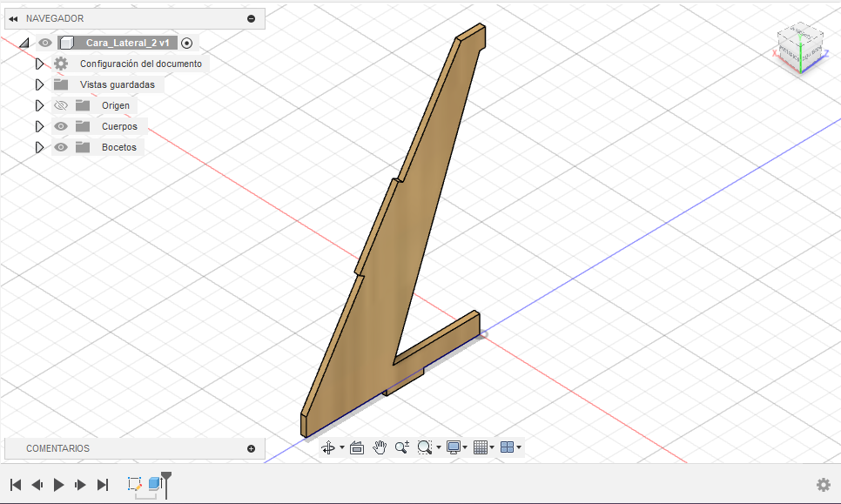841x504 pixels.
Task: Open the Orbit type dropdown arrow
Action: pyautogui.click(x=342, y=447)
